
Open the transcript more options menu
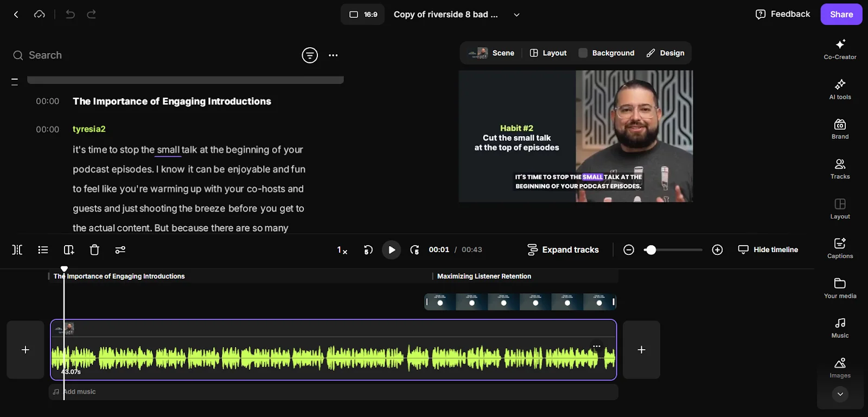(x=333, y=55)
